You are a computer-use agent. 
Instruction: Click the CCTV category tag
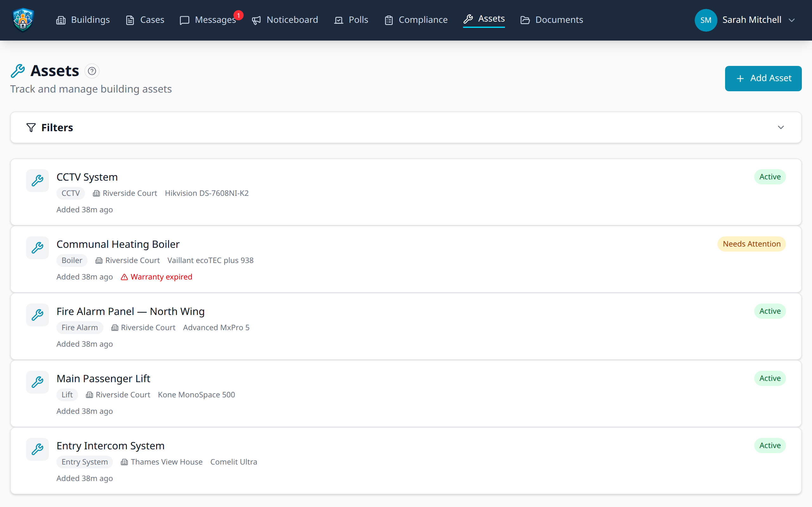point(70,193)
